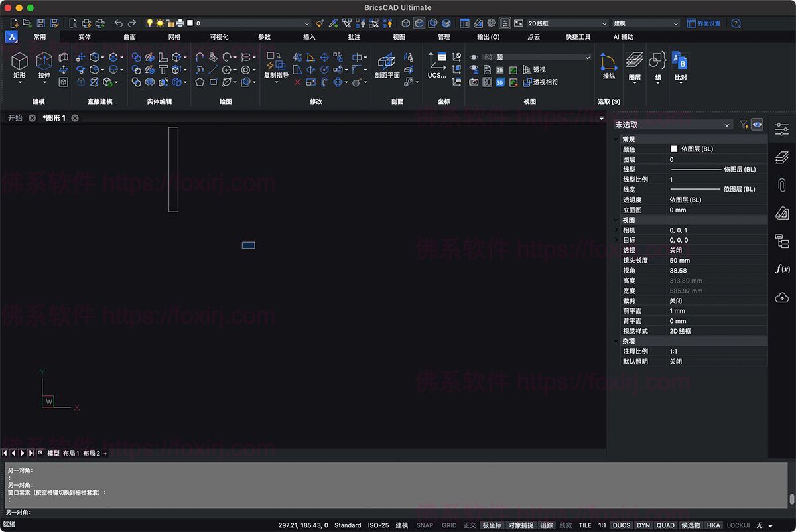The image size is (796, 532).
Task: Select the 操纵 manipulate tool
Action: pyautogui.click(x=608, y=63)
